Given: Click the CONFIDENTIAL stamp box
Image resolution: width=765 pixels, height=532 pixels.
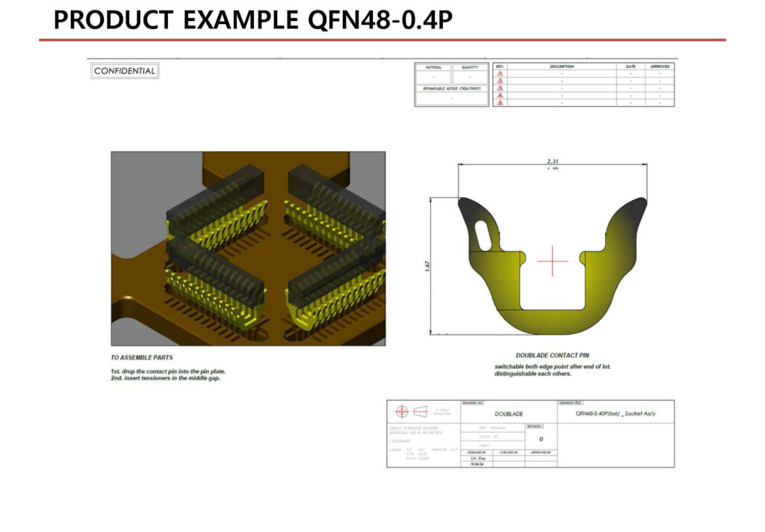Looking at the screenshot, I should (x=125, y=71).
